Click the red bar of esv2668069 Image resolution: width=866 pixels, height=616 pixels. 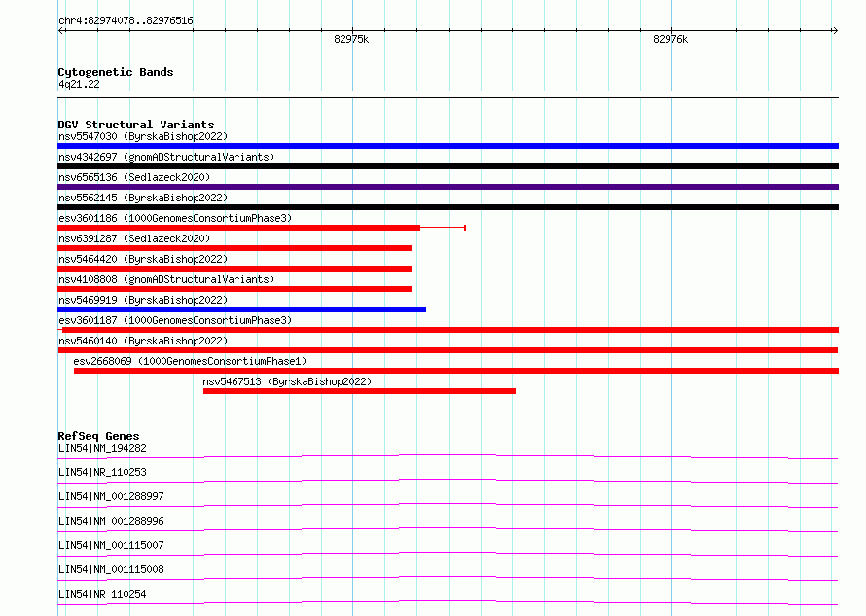[x=456, y=371]
